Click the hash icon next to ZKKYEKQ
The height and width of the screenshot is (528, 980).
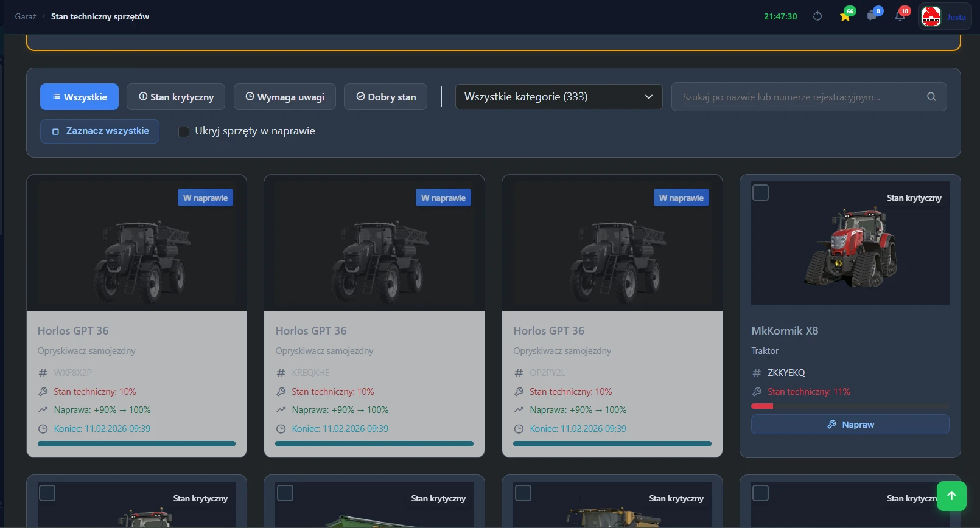757,373
